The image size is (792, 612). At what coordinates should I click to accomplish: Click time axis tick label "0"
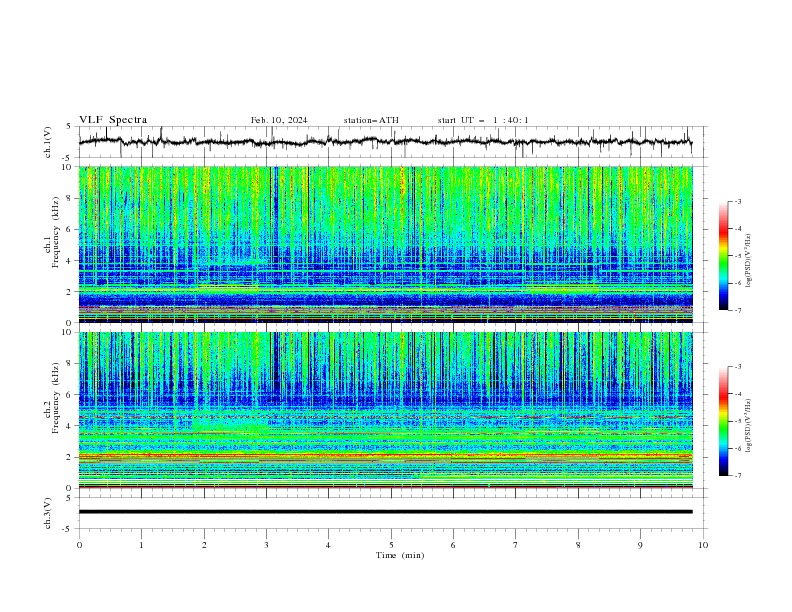79,545
